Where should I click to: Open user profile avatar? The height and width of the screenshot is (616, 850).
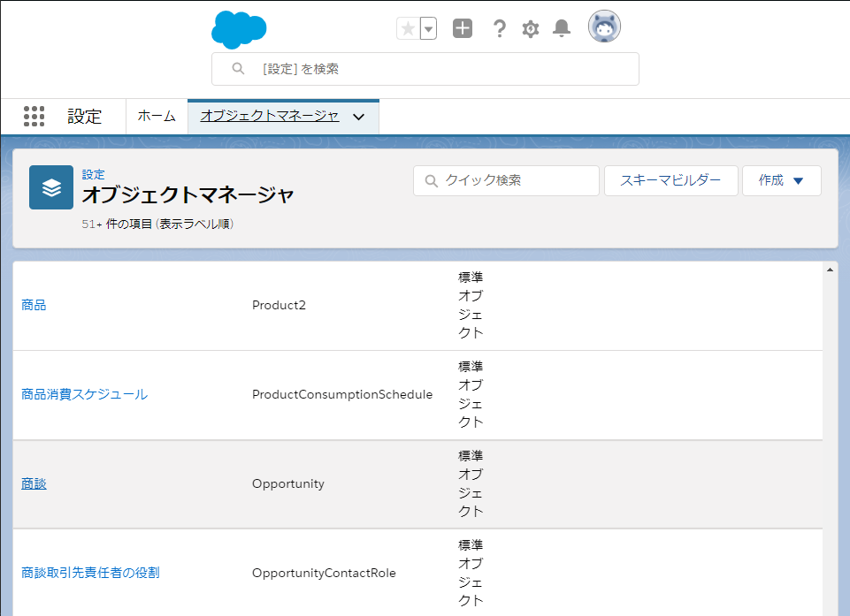[x=604, y=26]
